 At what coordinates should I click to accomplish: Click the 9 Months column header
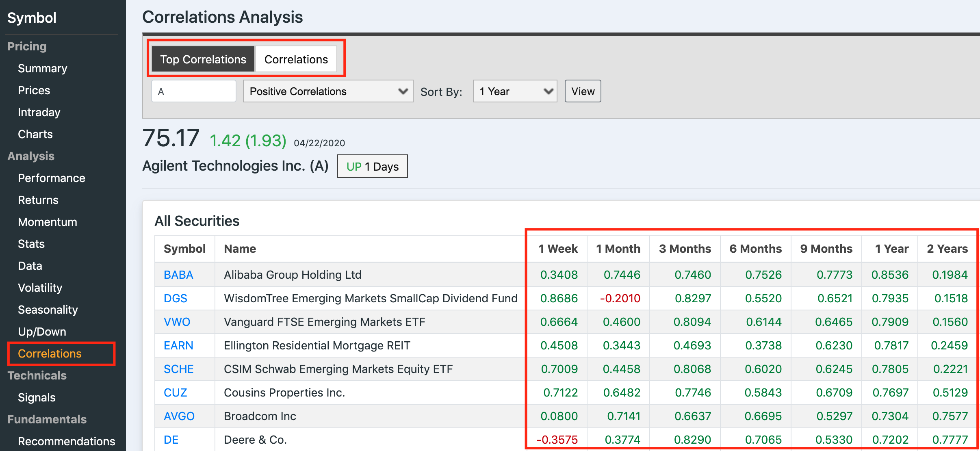[x=826, y=249]
